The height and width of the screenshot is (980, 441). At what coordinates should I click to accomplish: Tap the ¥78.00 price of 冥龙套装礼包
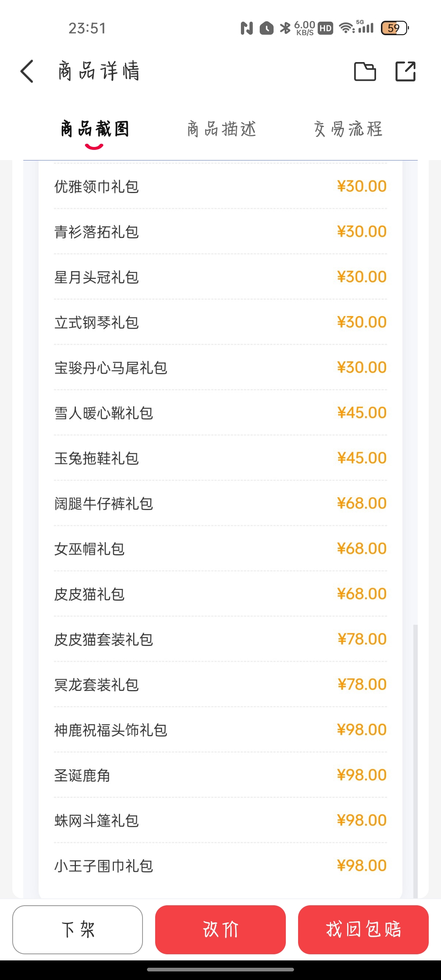point(362,684)
